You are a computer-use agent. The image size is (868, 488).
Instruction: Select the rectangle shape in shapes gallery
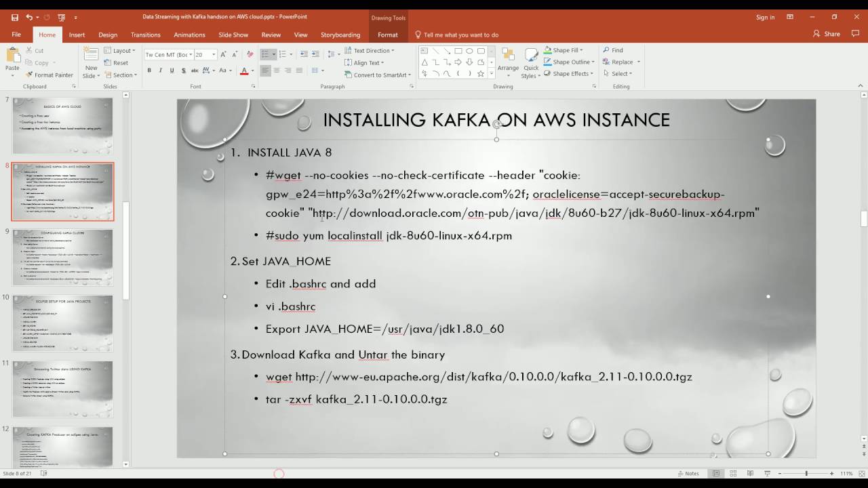point(458,51)
